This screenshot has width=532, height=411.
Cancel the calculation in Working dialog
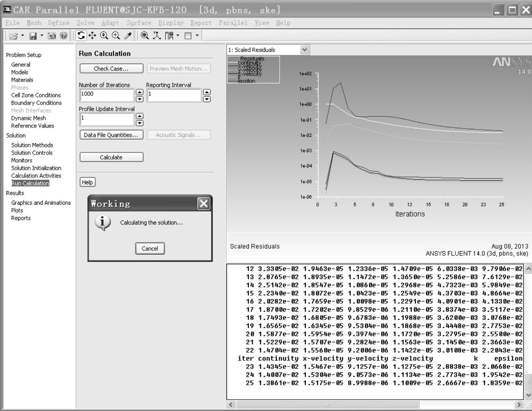pos(150,248)
